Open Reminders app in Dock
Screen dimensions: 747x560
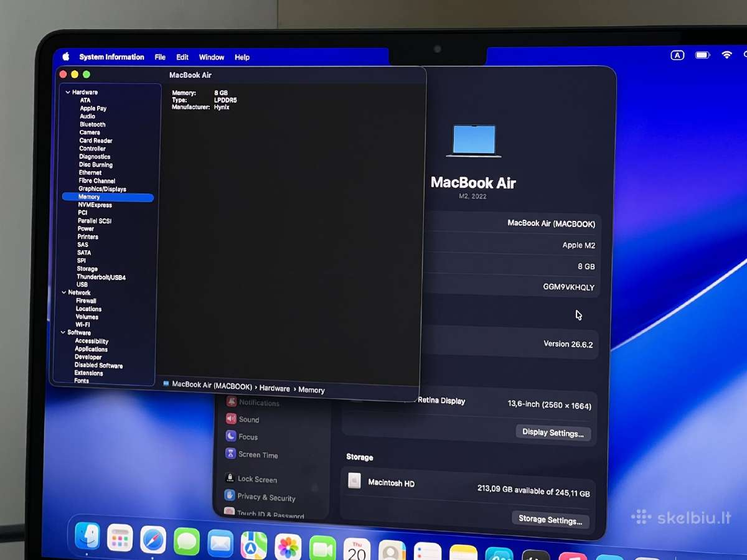(x=427, y=551)
